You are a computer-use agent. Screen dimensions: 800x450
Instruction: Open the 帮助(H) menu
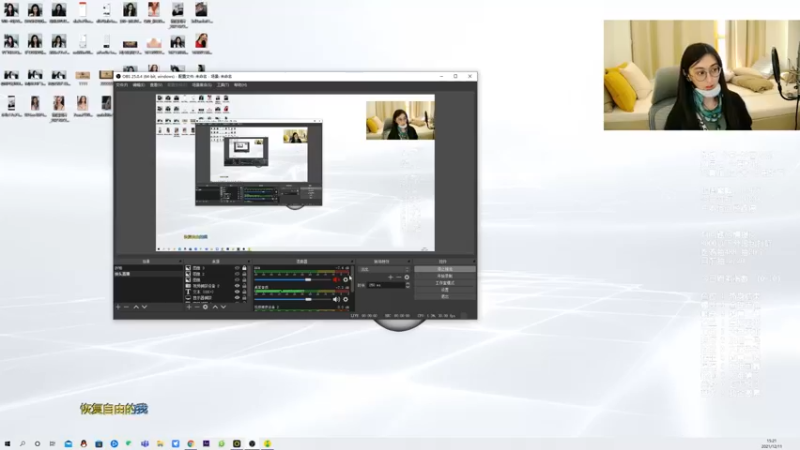(x=240, y=85)
